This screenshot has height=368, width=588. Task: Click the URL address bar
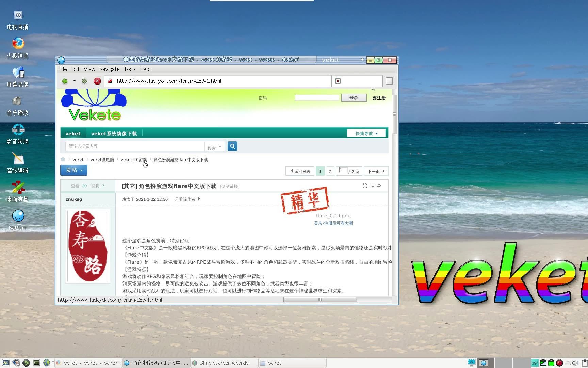pos(218,81)
